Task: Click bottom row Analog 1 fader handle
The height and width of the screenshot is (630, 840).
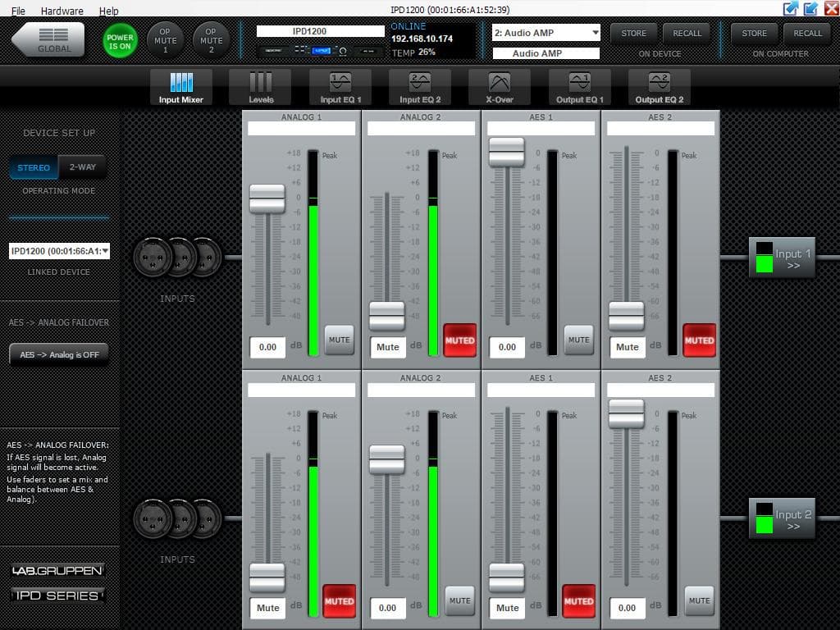Action: pyautogui.click(x=267, y=577)
